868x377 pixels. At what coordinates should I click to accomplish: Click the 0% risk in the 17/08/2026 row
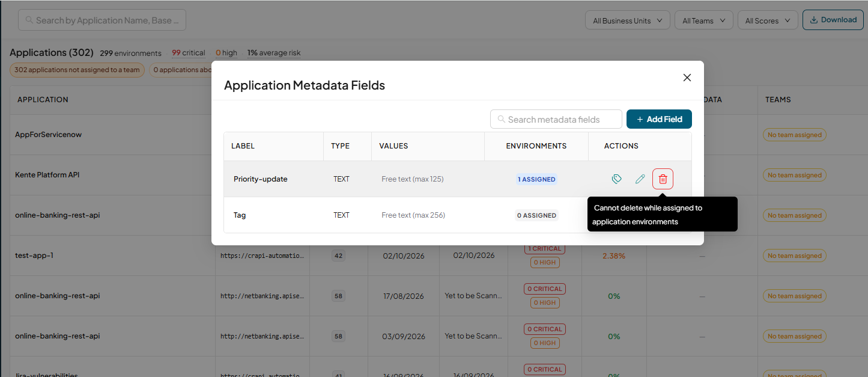tap(614, 296)
